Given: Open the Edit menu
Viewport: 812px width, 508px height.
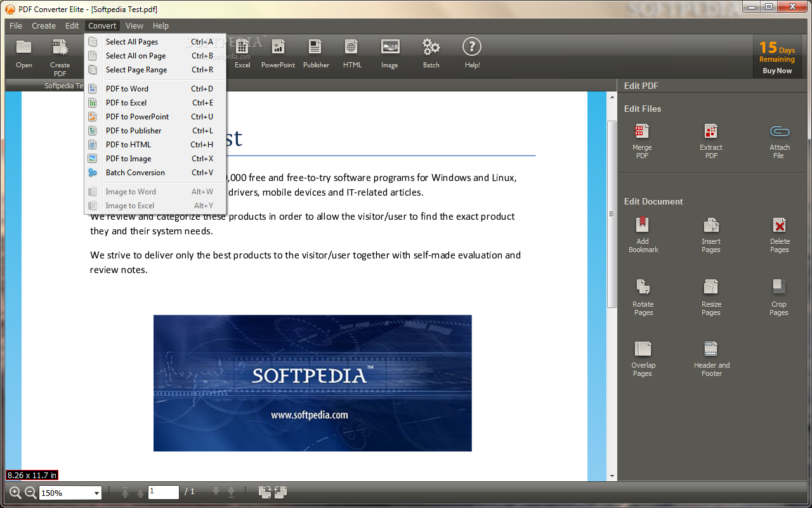Looking at the screenshot, I should coord(72,26).
